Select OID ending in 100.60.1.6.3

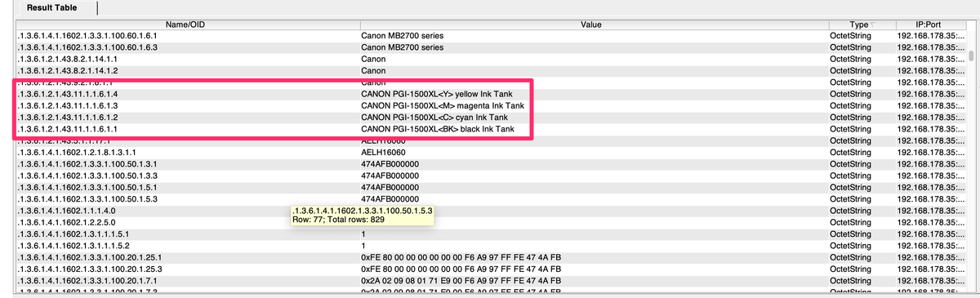[x=87, y=48]
